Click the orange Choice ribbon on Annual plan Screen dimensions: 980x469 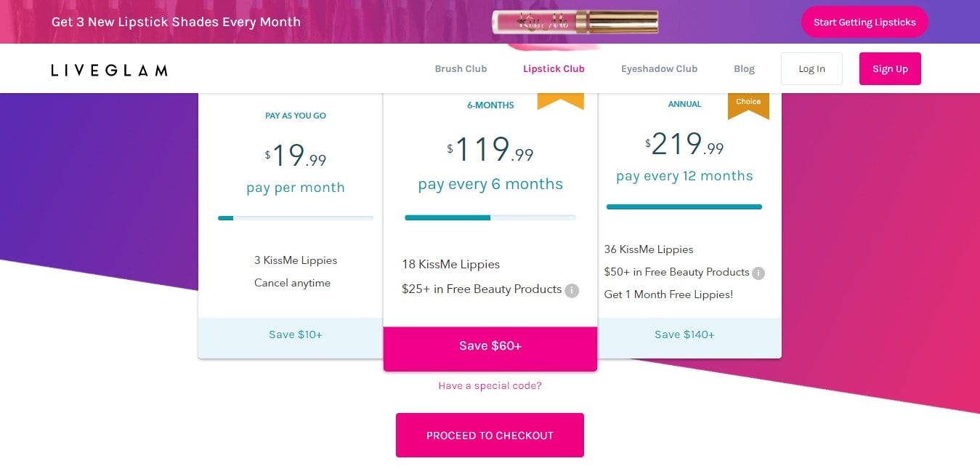pos(748,105)
